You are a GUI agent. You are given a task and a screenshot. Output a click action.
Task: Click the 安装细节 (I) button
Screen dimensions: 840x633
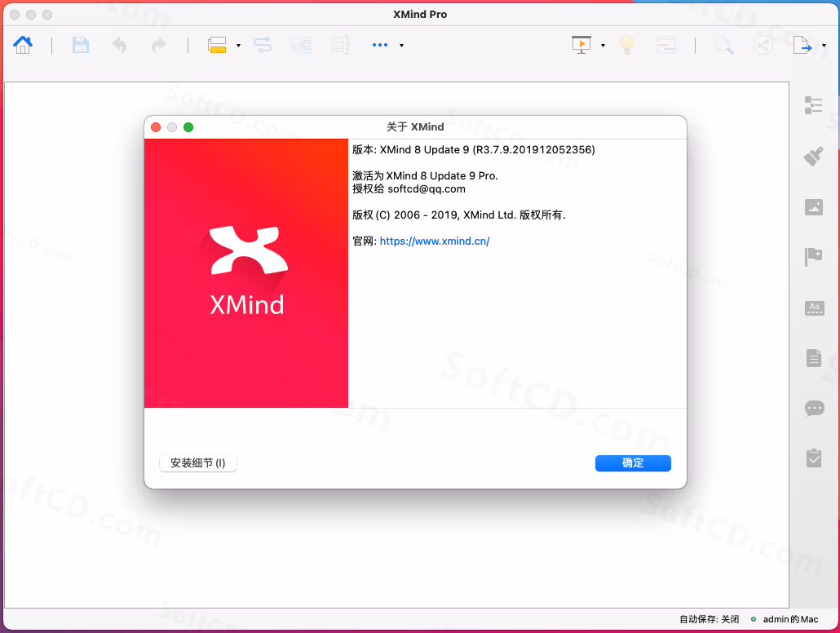(198, 463)
